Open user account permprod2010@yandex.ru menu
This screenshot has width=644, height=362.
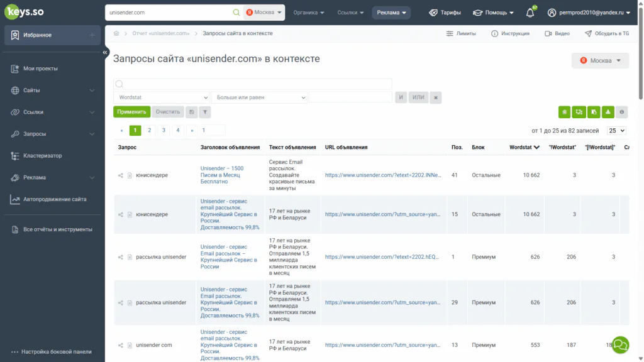(589, 13)
